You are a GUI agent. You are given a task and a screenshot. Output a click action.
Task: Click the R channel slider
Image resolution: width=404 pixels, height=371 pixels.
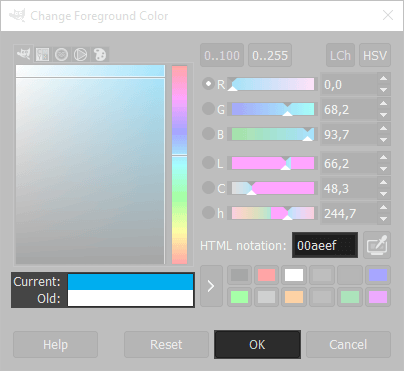(273, 84)
